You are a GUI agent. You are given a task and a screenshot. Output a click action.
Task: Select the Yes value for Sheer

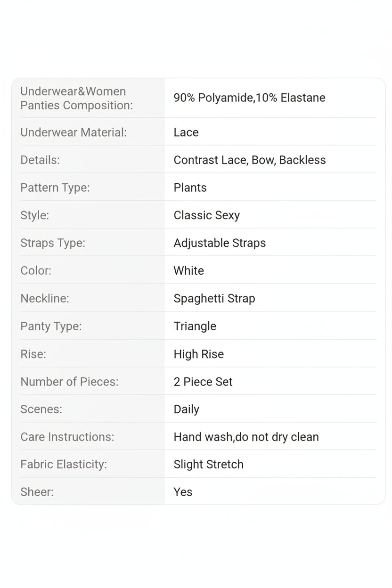pyautogui.click(x=183, y=492)
